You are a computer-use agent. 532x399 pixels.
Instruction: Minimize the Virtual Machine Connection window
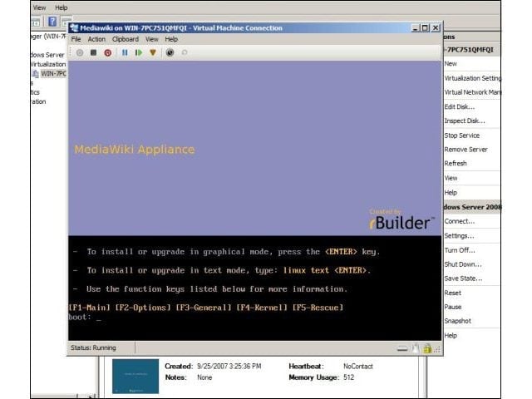click(416, 28)
